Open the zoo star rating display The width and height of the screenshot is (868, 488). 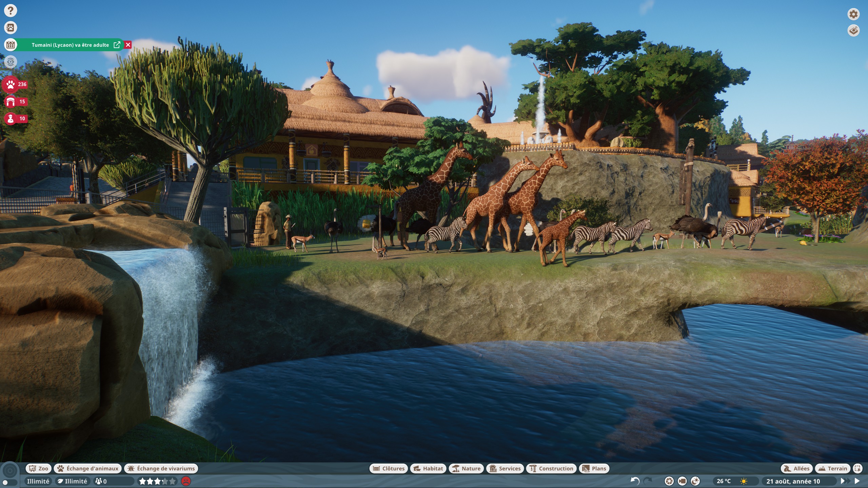tap(158, 481)
